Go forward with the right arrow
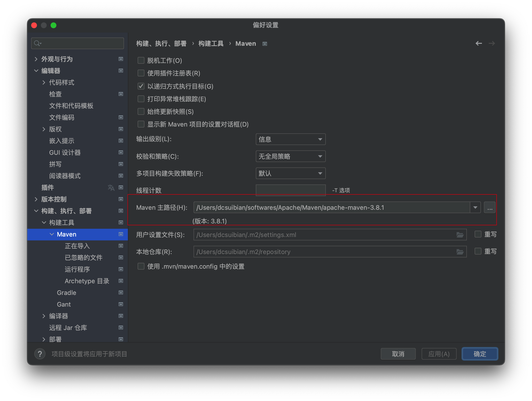This screenshot has width=532, height=401. 492,43
